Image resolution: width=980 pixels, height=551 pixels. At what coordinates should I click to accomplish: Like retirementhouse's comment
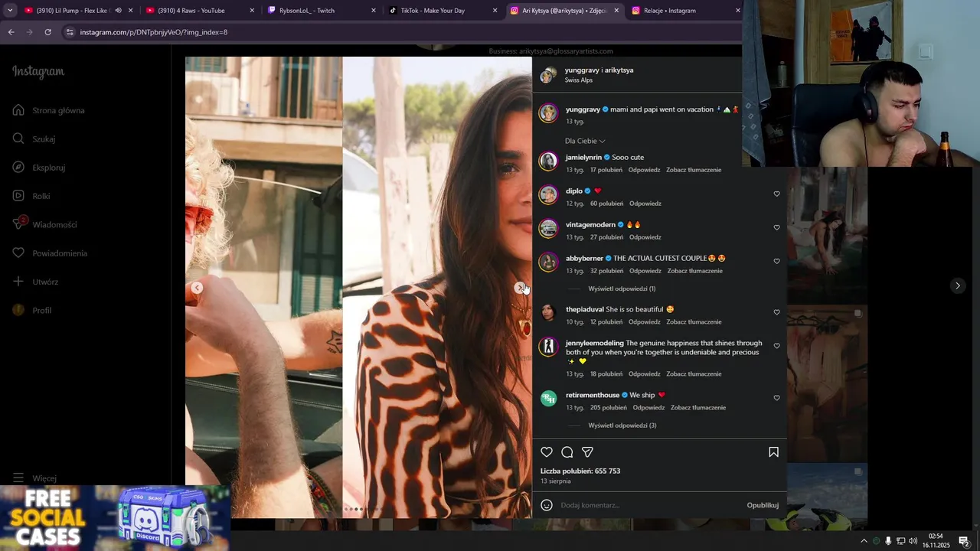coord(776,398)
